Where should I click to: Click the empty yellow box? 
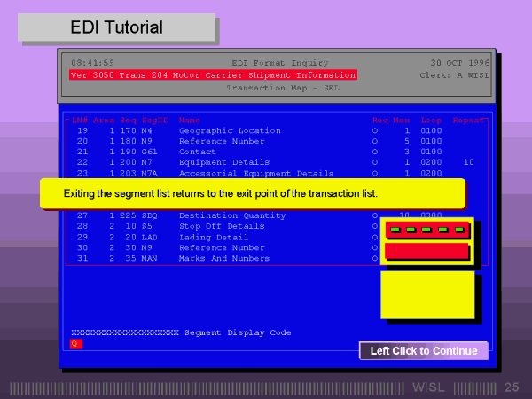click(426, 294)
